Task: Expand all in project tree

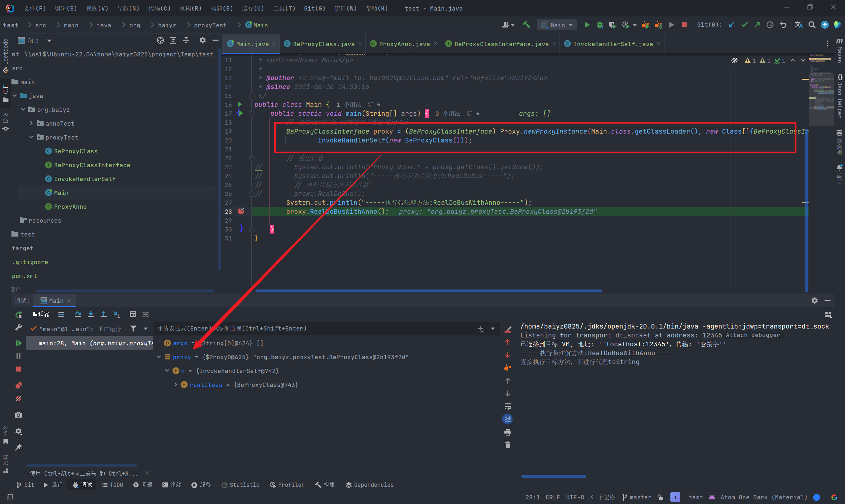Action: coord(173,41)
